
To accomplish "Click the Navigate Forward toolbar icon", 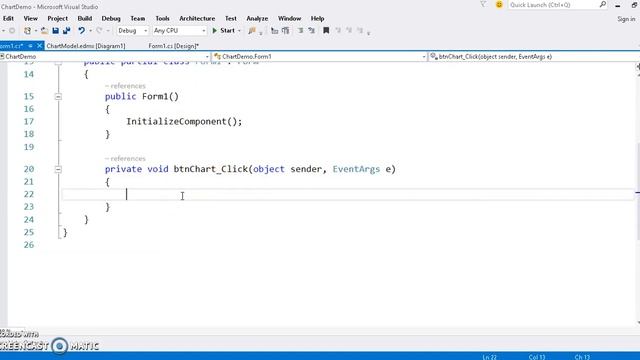I will (x=12, y=31).
